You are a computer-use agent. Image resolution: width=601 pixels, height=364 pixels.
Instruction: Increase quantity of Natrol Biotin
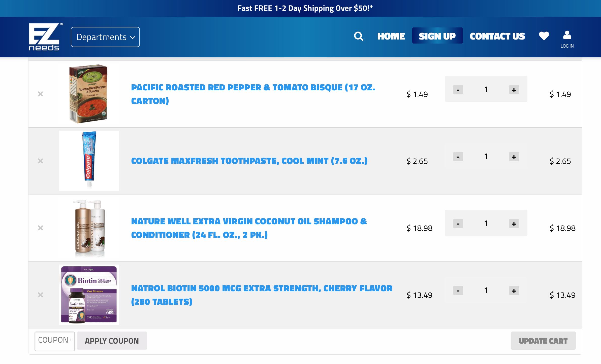coord(514,290)
